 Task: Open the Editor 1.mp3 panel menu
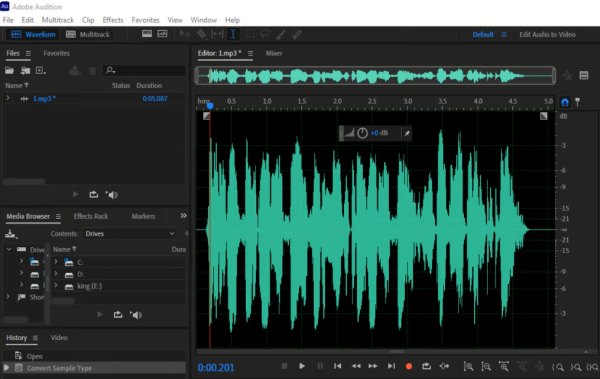point(250,54)
